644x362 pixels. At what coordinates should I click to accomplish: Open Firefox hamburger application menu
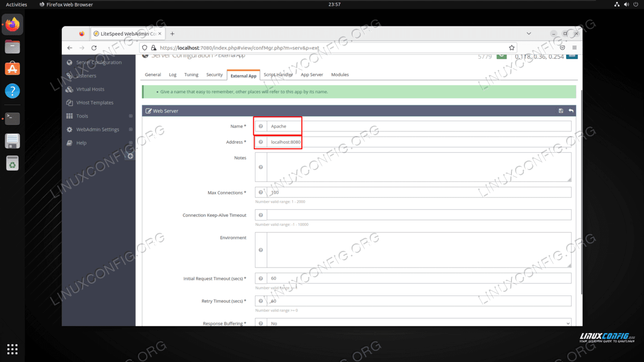point(574,48)
